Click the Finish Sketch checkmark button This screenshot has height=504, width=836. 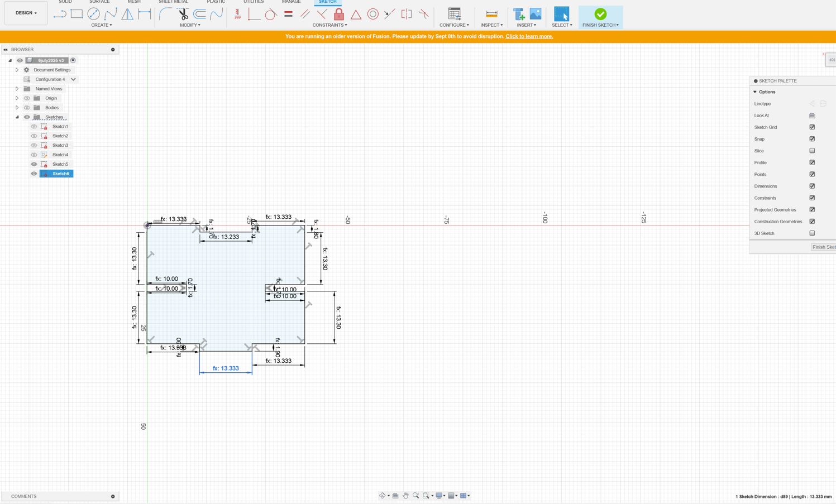tap(600, 15)
